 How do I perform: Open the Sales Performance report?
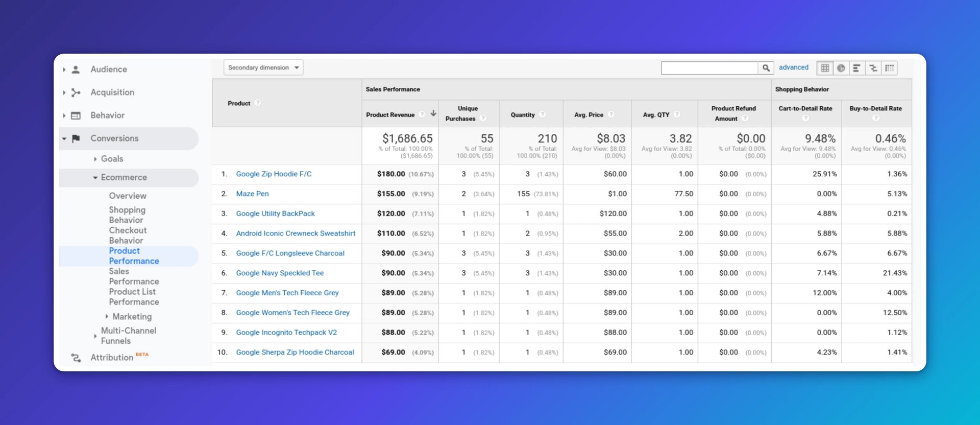click(x=134, y=276)
